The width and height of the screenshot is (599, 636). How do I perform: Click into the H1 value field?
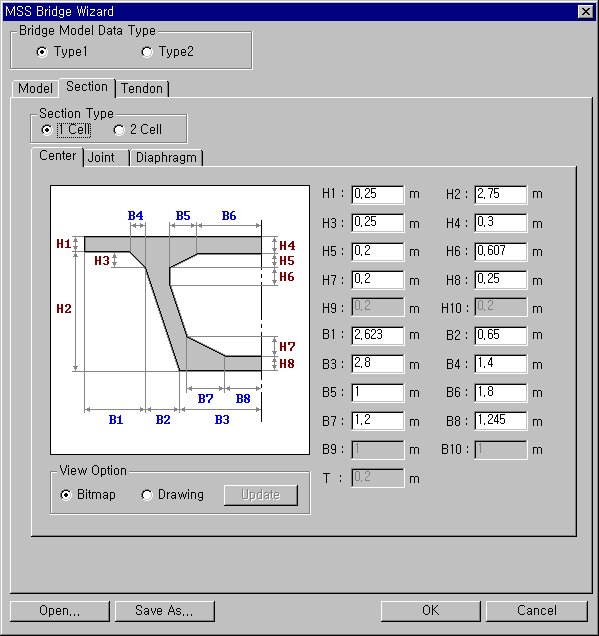click(x=378, y=195)
